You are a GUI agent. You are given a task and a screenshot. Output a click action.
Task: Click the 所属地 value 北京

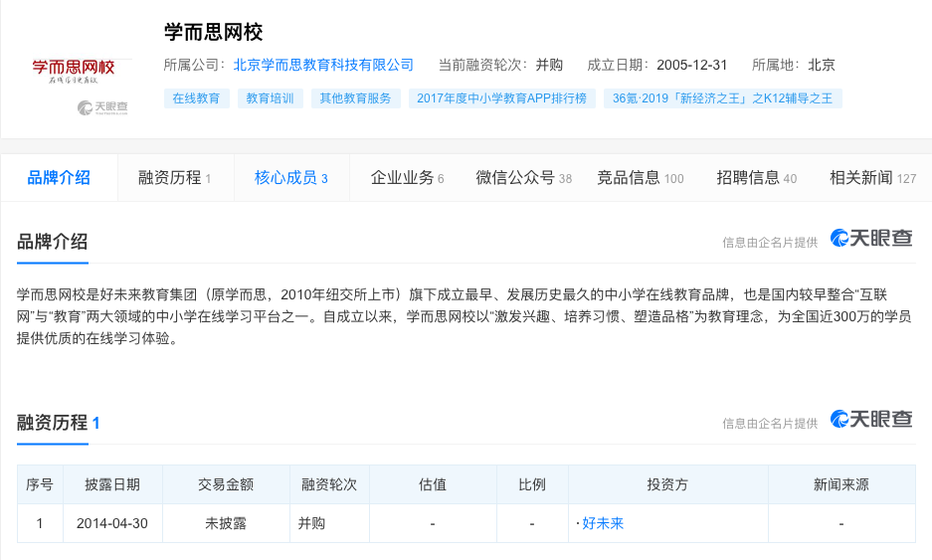pos(822,65)
